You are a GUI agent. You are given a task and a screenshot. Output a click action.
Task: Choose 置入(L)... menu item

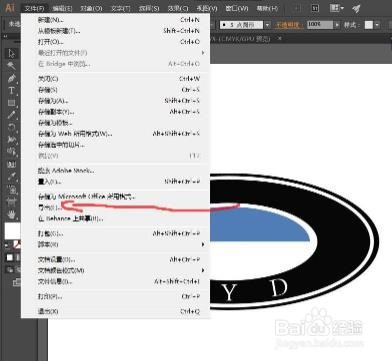click(x=115, y=182)
